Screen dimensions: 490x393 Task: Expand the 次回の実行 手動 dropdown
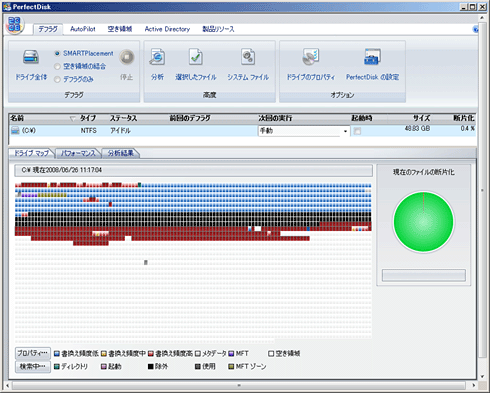pos(345,131)
